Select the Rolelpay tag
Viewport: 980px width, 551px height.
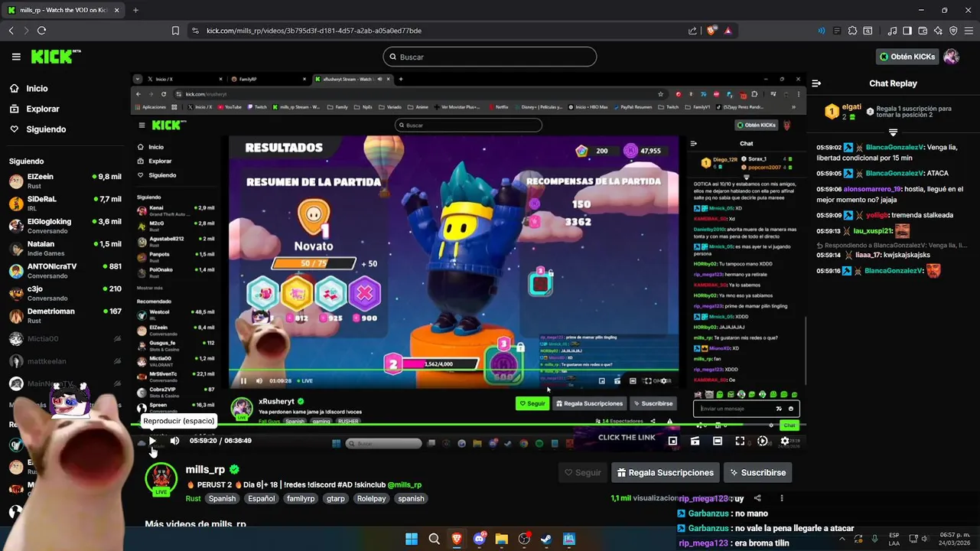371,498
